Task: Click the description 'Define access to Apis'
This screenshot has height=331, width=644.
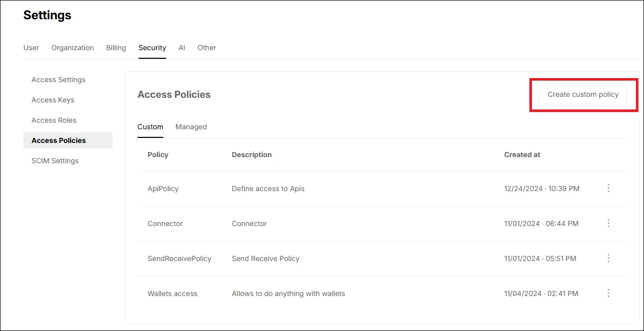Action: 268,189
